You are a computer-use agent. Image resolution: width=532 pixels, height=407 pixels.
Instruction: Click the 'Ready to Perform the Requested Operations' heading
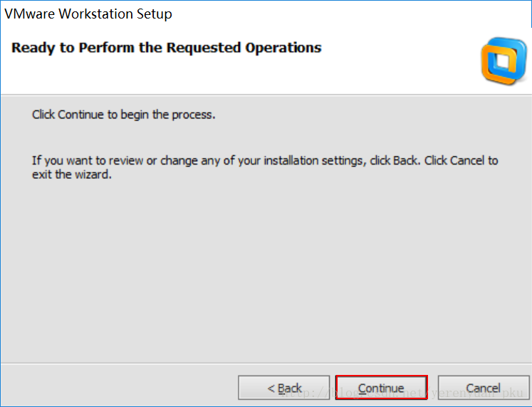(x=167, y=48)
